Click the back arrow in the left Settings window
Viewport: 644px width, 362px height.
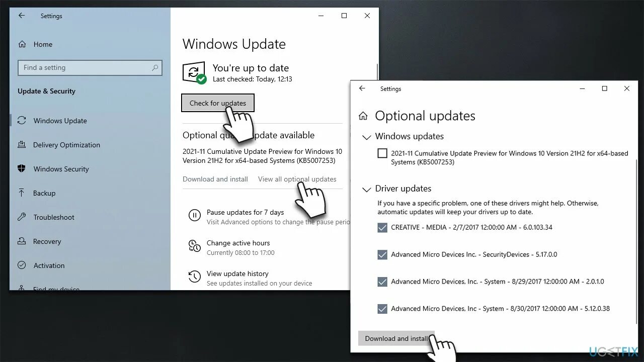[x=22, y=16]
